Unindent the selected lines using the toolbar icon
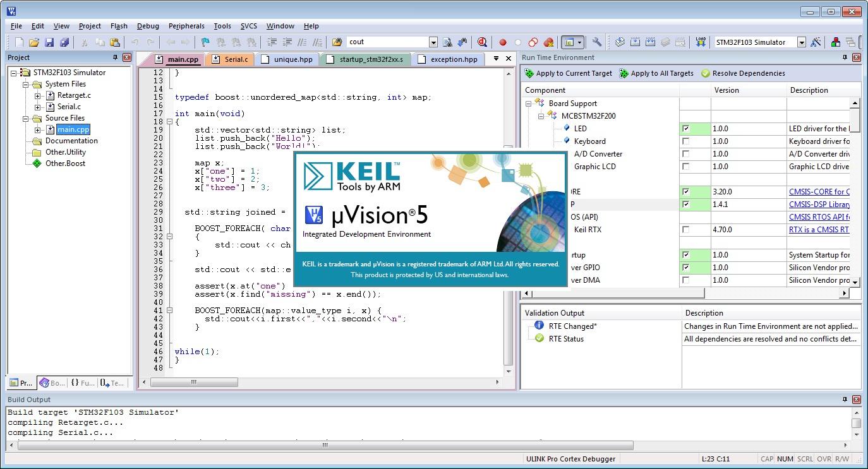This screenshot has height=469, width=868. click(x=287, y=42)
